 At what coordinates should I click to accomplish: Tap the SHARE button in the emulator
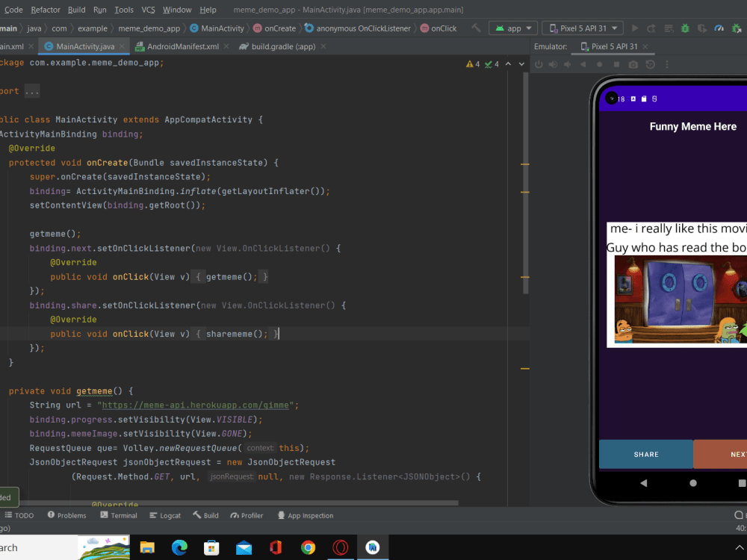(x=646, y=454)
